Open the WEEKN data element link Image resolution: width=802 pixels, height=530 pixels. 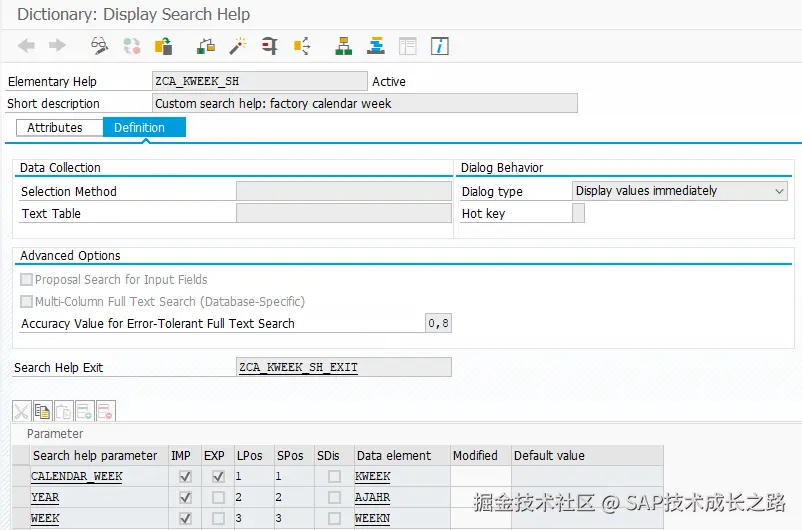(x=372, y=518)
